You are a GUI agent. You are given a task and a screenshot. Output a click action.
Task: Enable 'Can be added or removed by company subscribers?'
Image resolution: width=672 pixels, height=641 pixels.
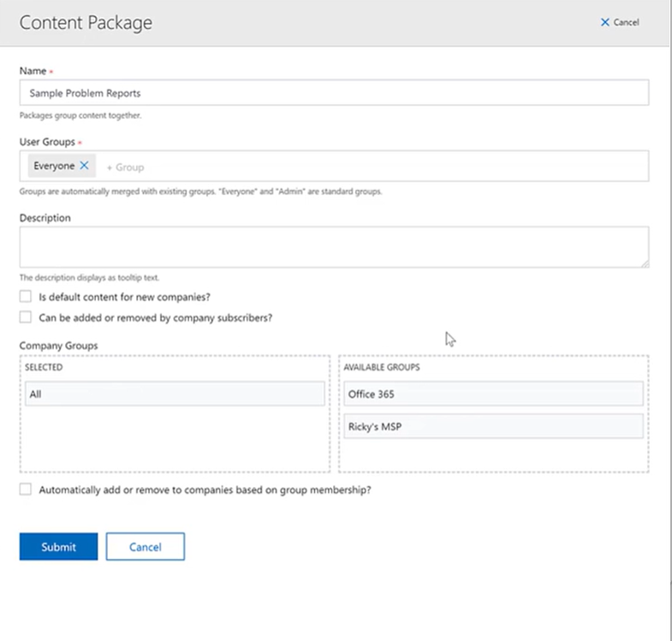click(26, 317)
